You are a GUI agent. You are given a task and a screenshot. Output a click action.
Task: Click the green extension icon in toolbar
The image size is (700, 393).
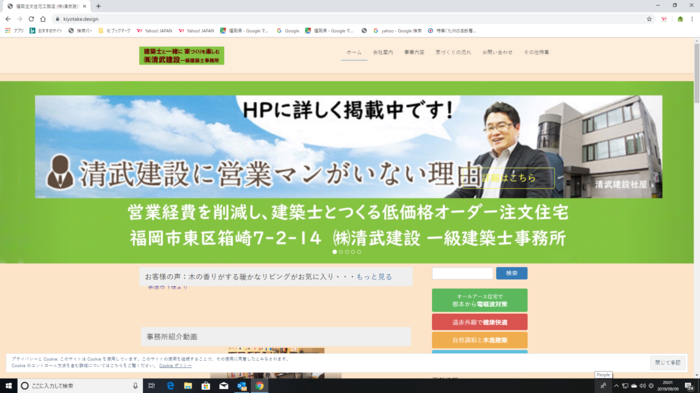(680, 19)
